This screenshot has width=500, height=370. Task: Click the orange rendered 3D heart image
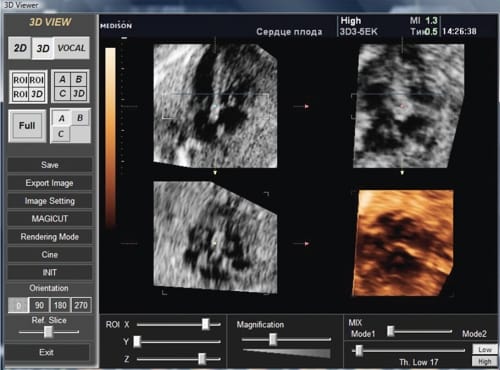point(403,243)
